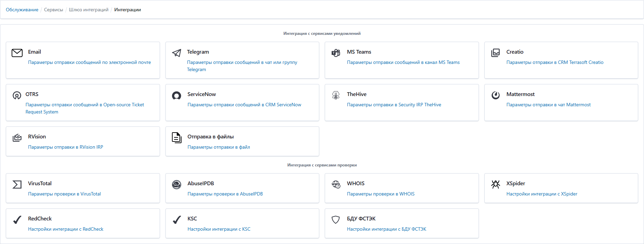Click the KSC checkmark icon
Image resolution: width=644 pixels, height=244 pixels.
[x=176, y=220]
